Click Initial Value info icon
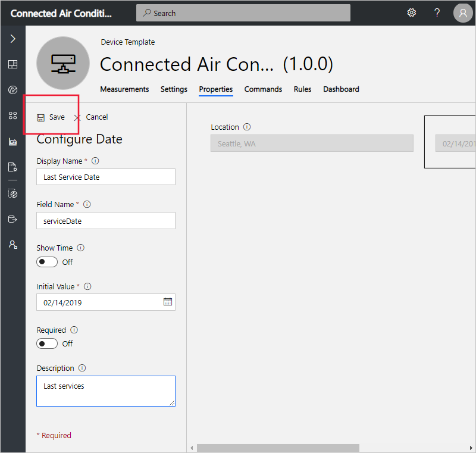476x453 pixels. 87,286
